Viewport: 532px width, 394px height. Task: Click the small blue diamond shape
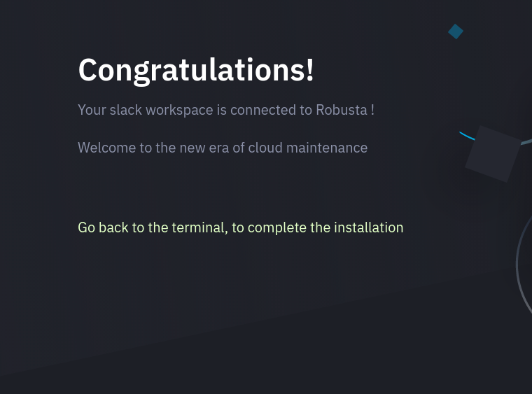(456, 31)
